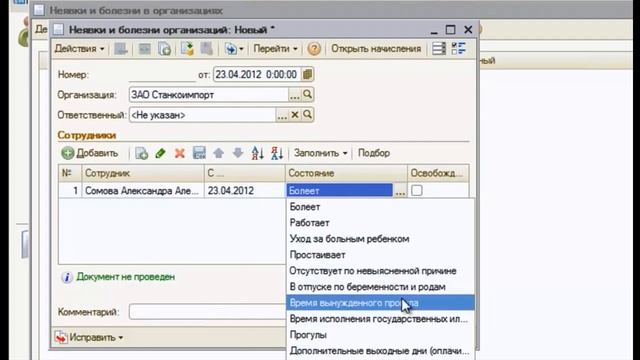The width and height of the screenshot is (640, 360).
Task: Click the info icon beside Документ не проведен
Action: 67,277
